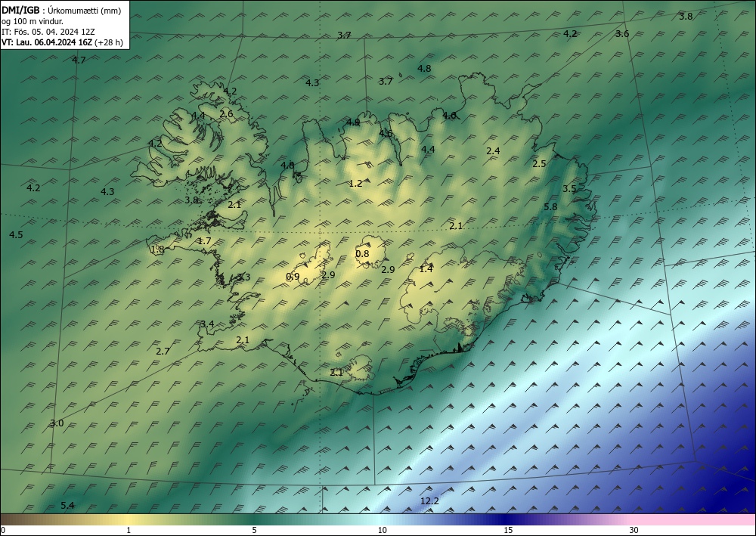The image size is (756, 536).
Task: Select the 3.6 value in the northeast sea
Action: (622, 34)
